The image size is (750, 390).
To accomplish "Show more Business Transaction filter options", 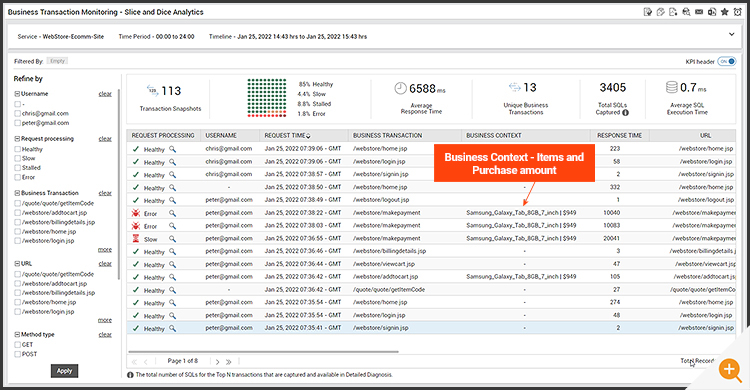I will [x=105, y=250].
